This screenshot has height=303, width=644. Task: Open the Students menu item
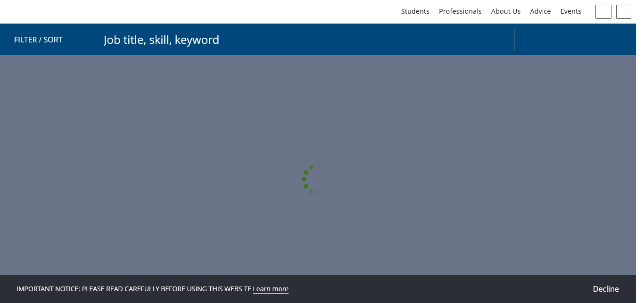[x=415, y=11]
